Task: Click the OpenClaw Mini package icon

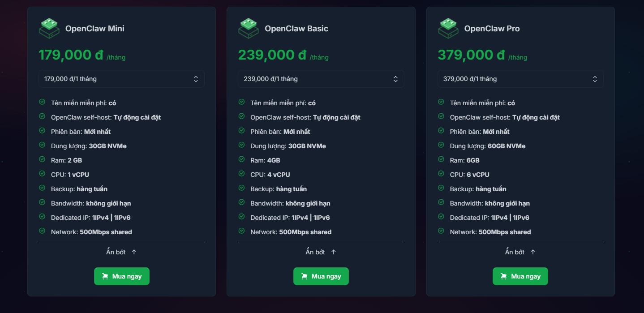Action: click(x=49, y=28)
